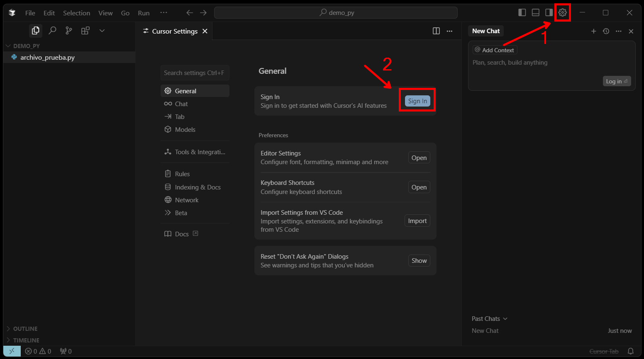The image size is (644, 359).
Task: Open the Go menu
Action: click(x=125, y=13)
